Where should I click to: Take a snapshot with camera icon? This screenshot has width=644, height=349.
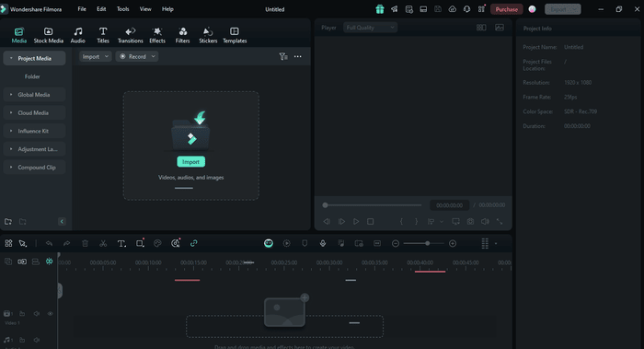(470, 222)
